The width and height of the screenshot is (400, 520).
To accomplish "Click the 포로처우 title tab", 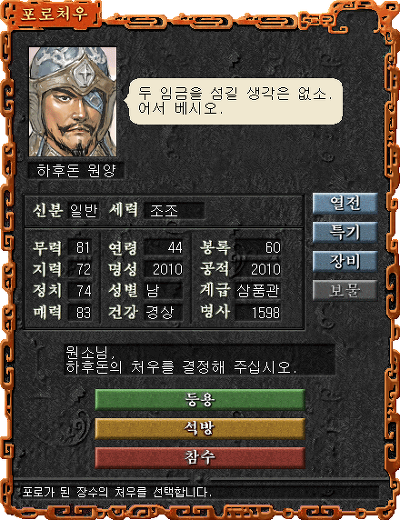I will 54,14.
